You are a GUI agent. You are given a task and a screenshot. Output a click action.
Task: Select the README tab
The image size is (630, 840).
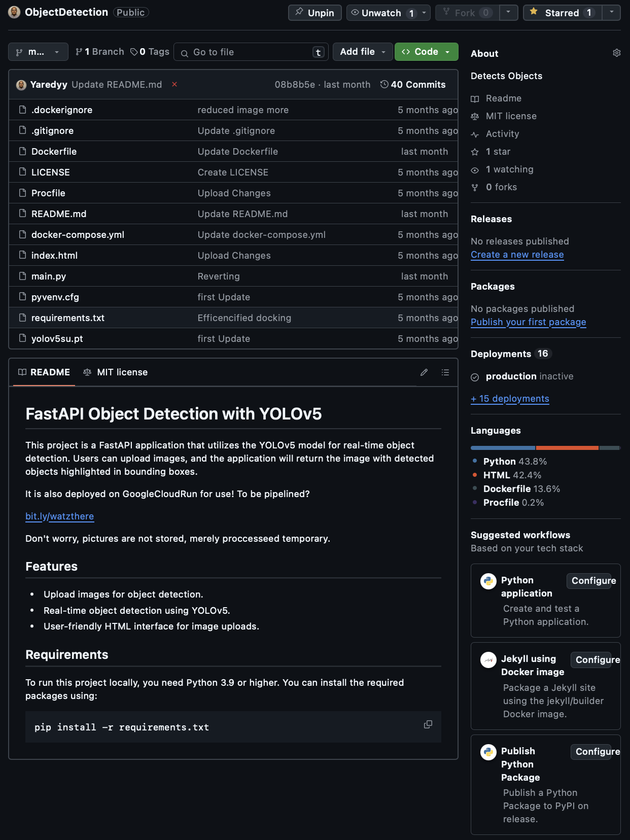click(x=44, y=372)
